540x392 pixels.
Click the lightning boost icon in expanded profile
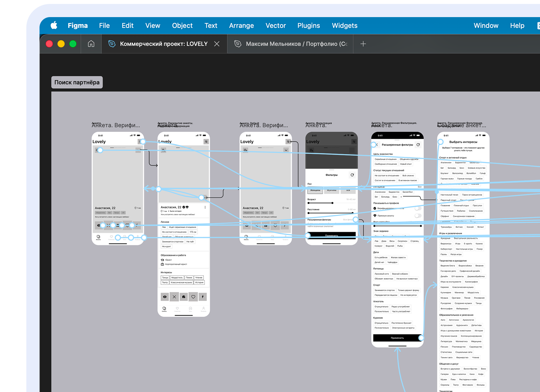pos(202,297)
